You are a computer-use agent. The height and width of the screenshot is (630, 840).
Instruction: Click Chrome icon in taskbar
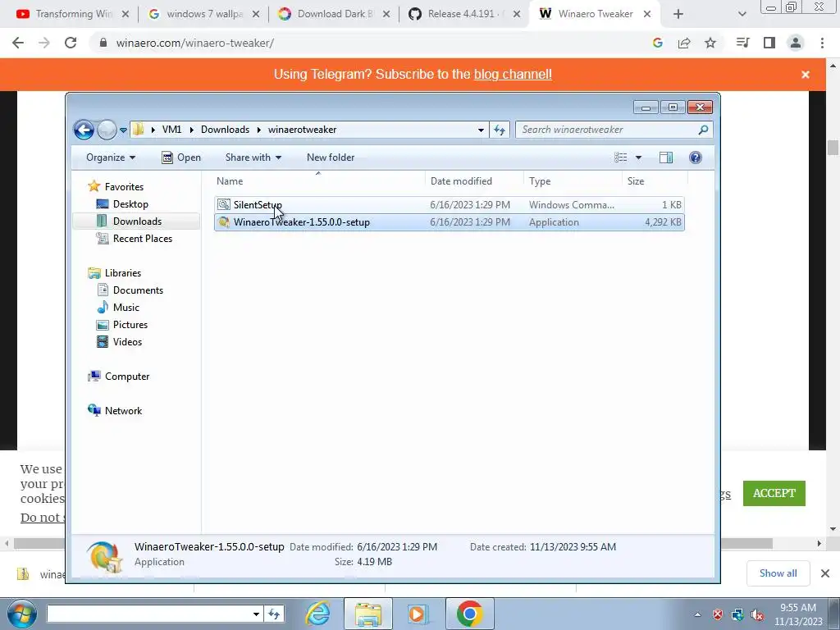pyautogui.click(x=470, y=614)
